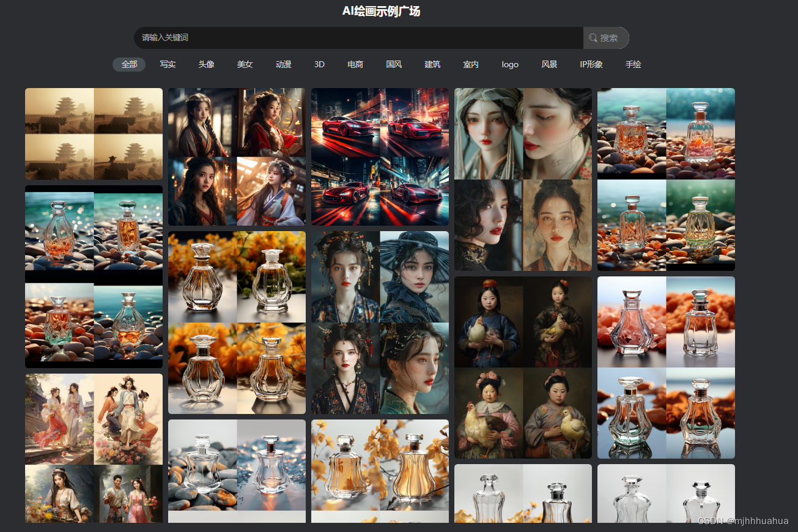Click the AI绘画示例广场 page title
The height and width of the screenshot is (532, 798).
click(381, 11)
